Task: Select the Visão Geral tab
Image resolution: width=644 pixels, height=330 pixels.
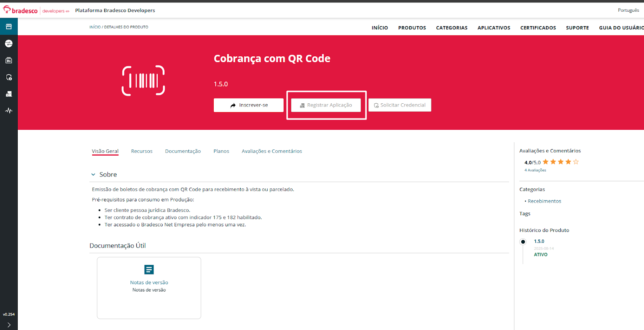Action: 105,152
